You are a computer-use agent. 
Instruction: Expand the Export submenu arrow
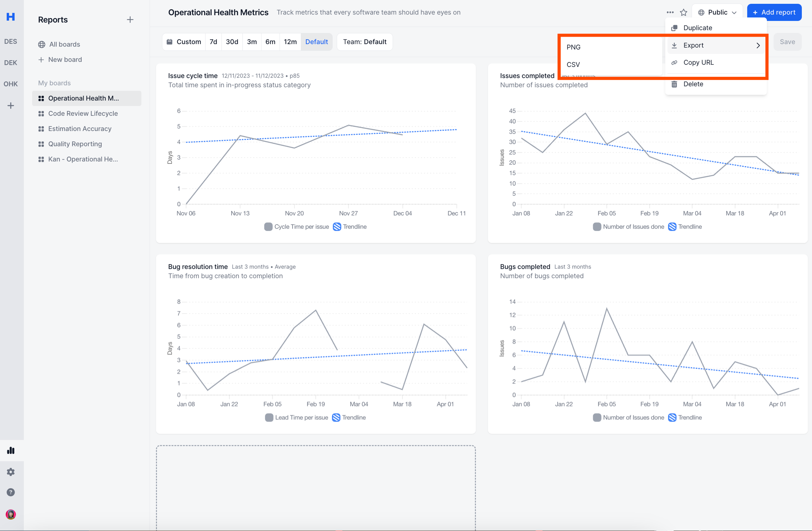point(758,45)
